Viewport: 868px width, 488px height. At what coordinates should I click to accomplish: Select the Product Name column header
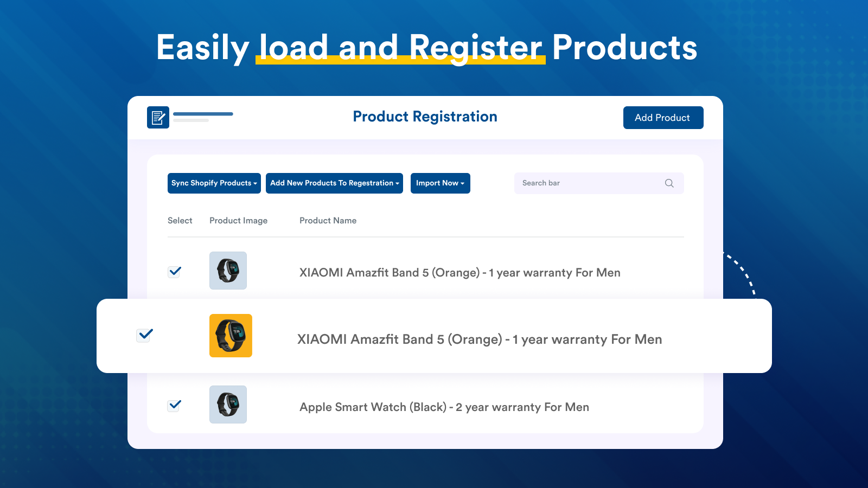pos(328,221)
